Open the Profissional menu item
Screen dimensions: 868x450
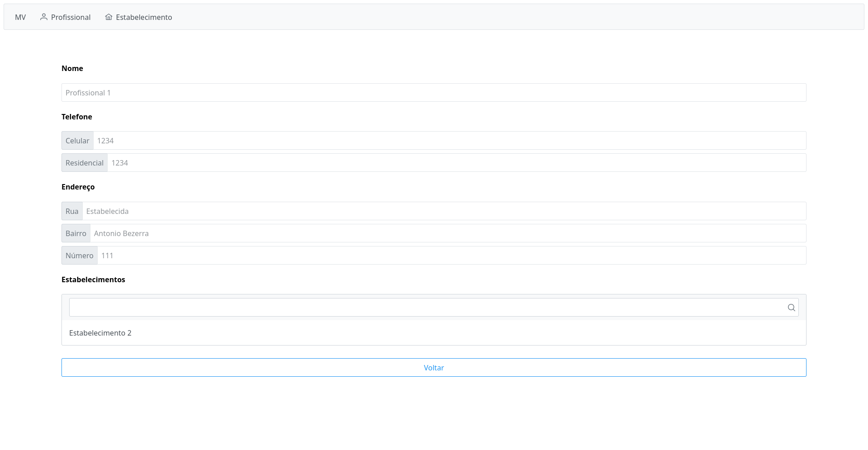(x=66, y=17)
